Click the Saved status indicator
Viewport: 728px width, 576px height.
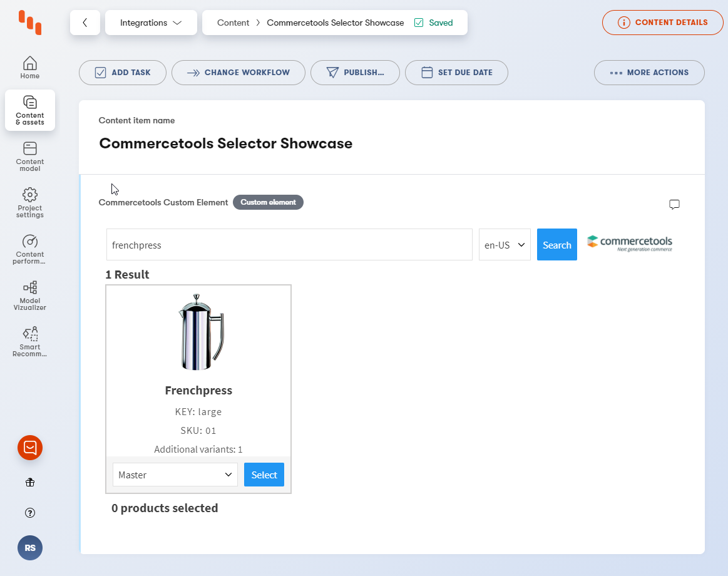pos(434,23)
